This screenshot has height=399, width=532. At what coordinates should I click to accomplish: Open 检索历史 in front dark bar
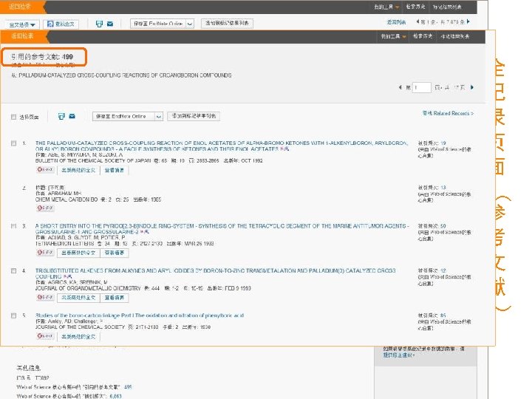[423, 36]
